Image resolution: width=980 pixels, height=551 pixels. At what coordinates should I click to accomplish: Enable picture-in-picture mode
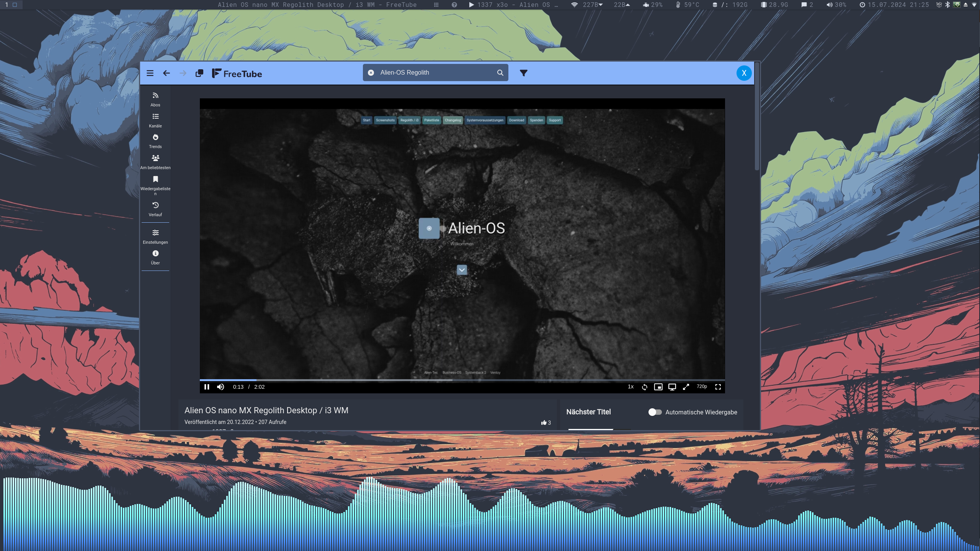point(658,387)
